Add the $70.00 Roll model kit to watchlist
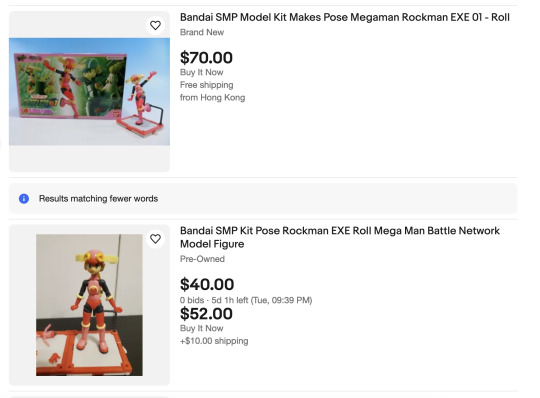The image size is (540, 398). [x=155, y=25]
